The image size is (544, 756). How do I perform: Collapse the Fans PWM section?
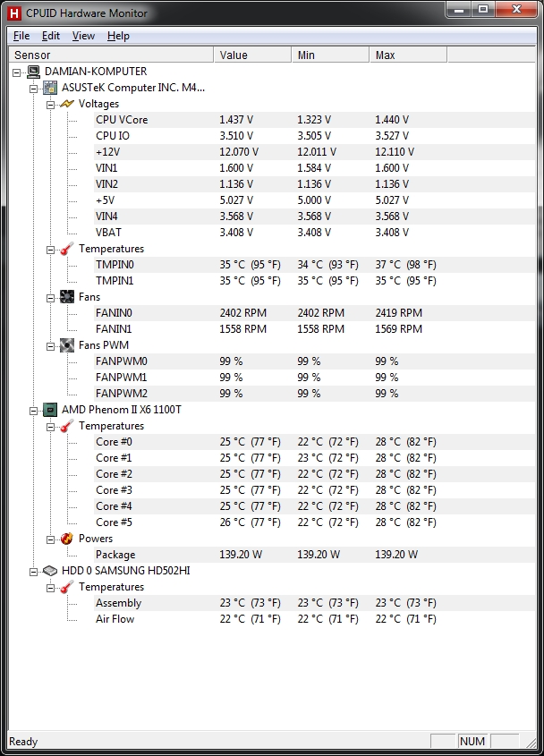(x=50, y=346)
